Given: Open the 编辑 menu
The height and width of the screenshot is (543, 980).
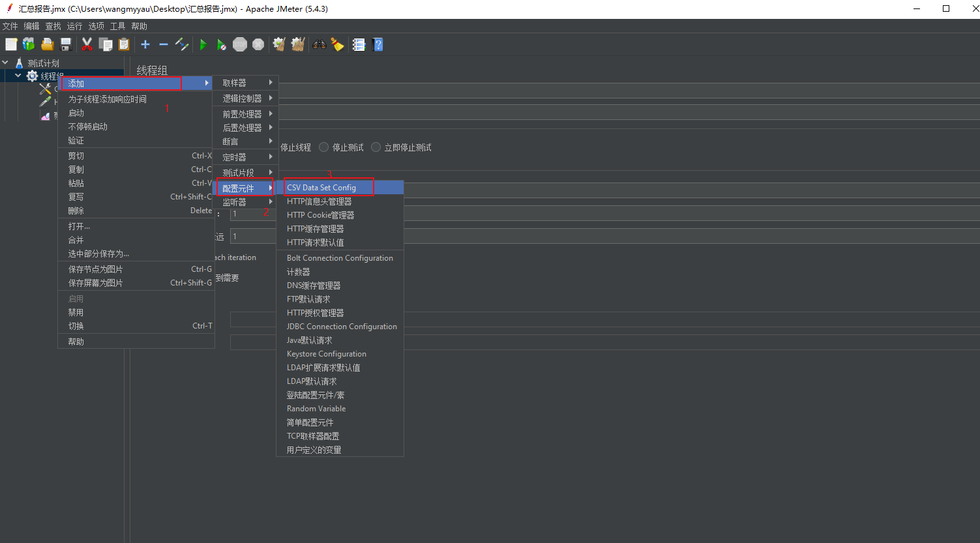Looking at the screenshot, I should [x=31, y=26].
